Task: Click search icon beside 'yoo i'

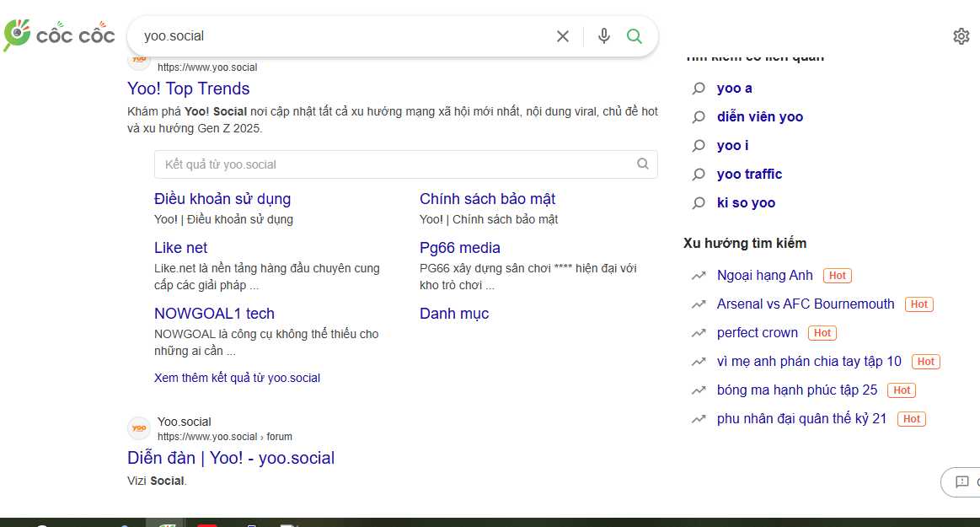Action: (699, 146)
